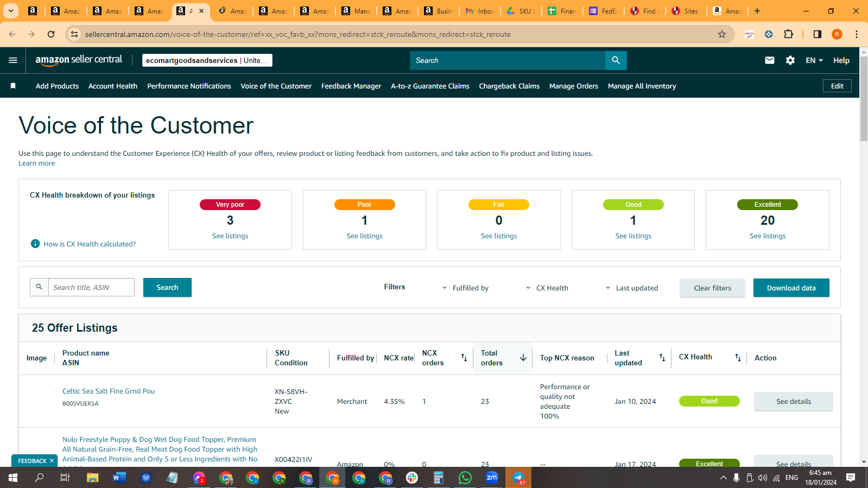The height and width of the screenshot is (488, 868).
Task: Click the info icon beside How is CX Health calculated
Action: tap(35, 244)
